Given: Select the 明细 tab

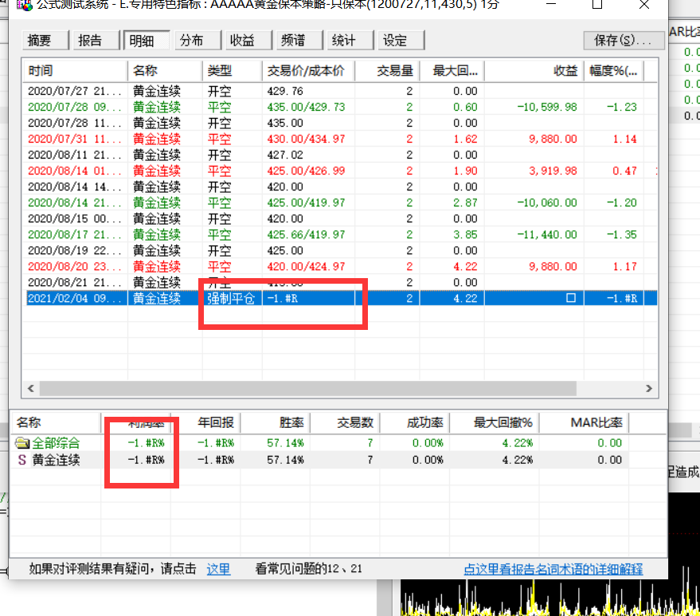Looking at the screenshot, I should tap(147, 40).
